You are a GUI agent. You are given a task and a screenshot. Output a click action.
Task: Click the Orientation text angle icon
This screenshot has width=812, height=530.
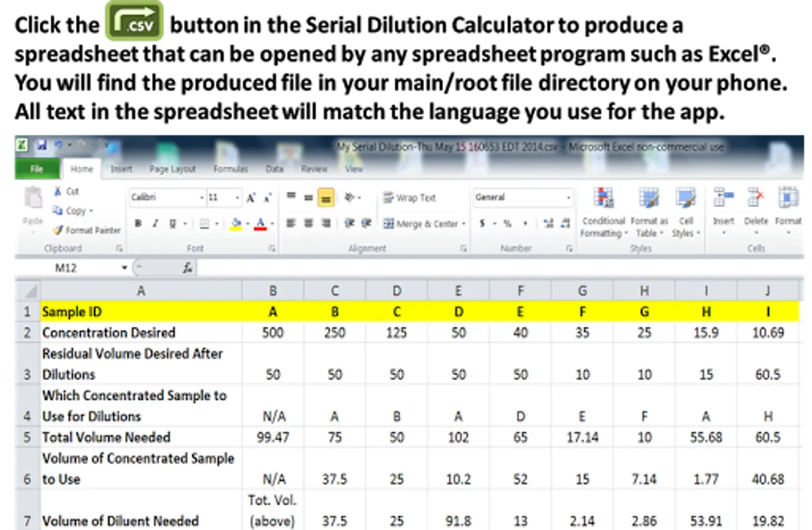(350, 197)
